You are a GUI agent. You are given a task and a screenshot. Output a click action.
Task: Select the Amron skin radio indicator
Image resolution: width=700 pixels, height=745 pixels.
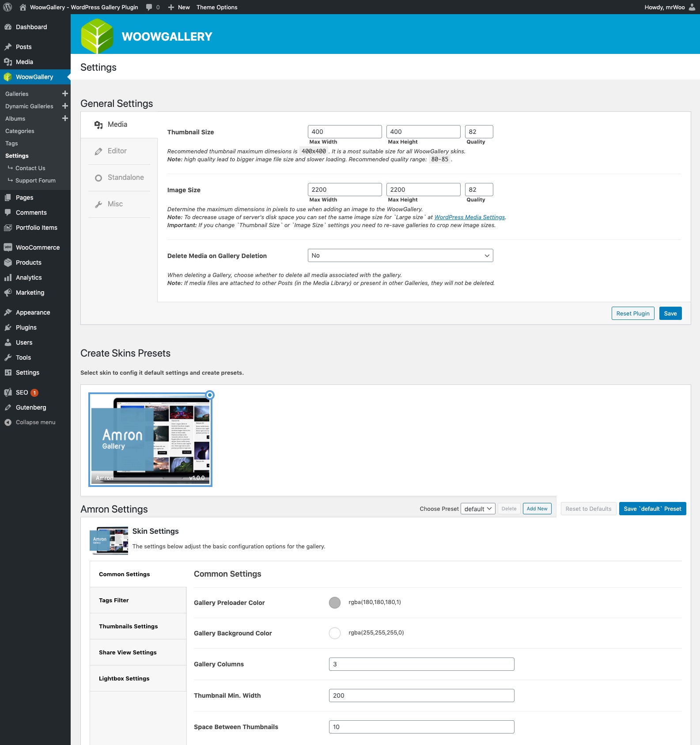click(x=210, y=395)
